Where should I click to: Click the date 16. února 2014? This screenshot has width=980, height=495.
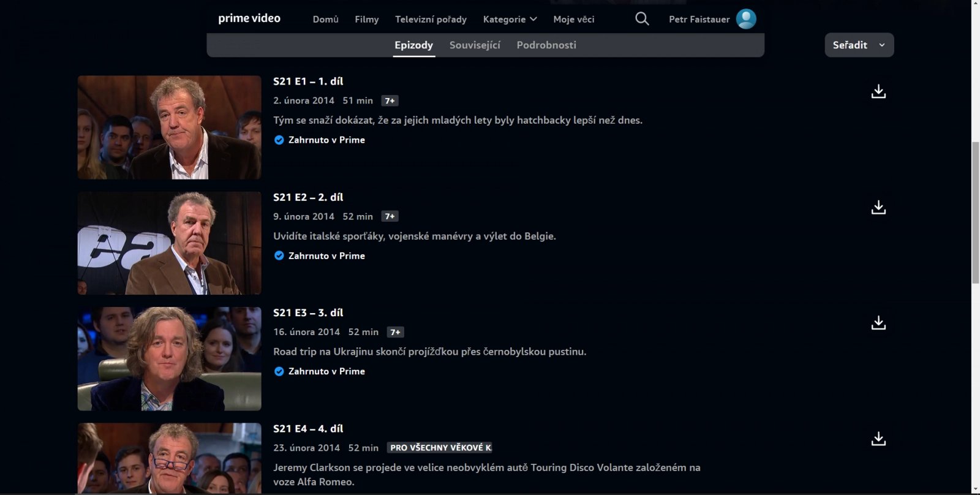306,332
